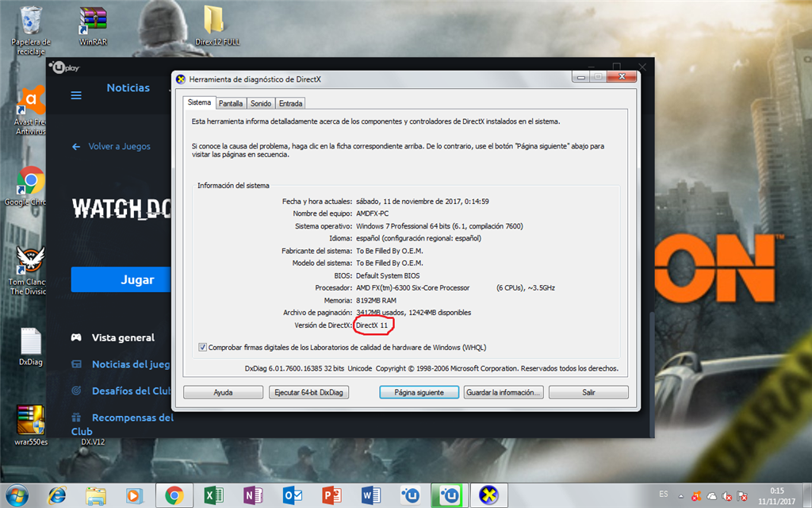This screenshot has height=508, width=812.
Task: Open Noticias in Uplay
Action: 128,87
